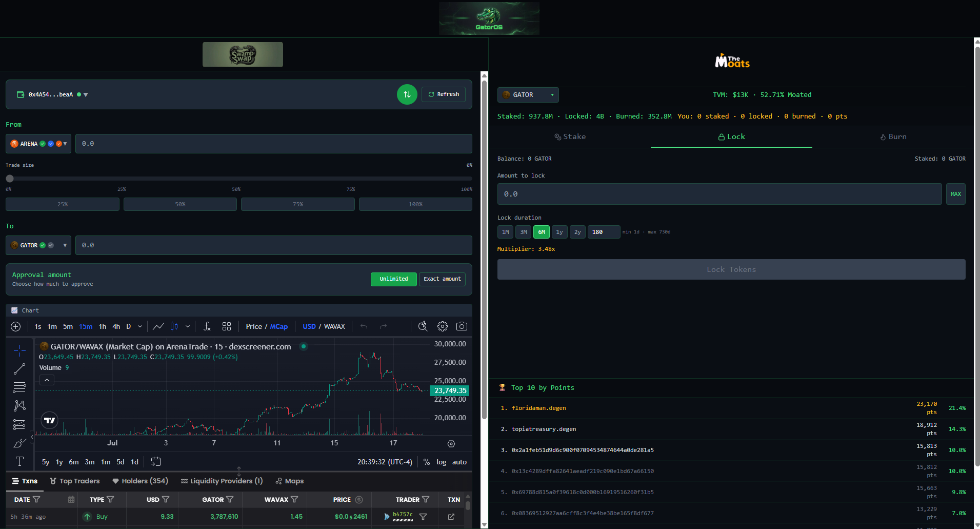Select the candlestick chart type icon
The height and width of the screenshot is (529, 980).
(174, 326)
